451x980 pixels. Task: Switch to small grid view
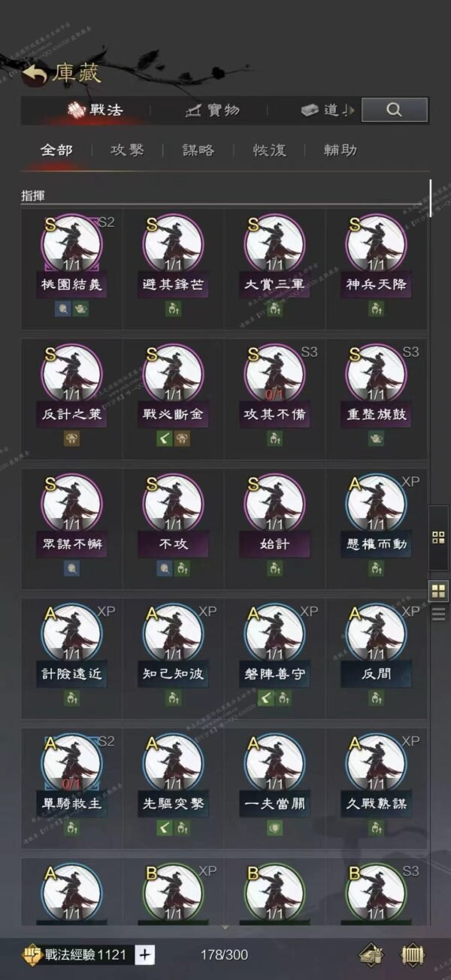click(x=438, y=537)
